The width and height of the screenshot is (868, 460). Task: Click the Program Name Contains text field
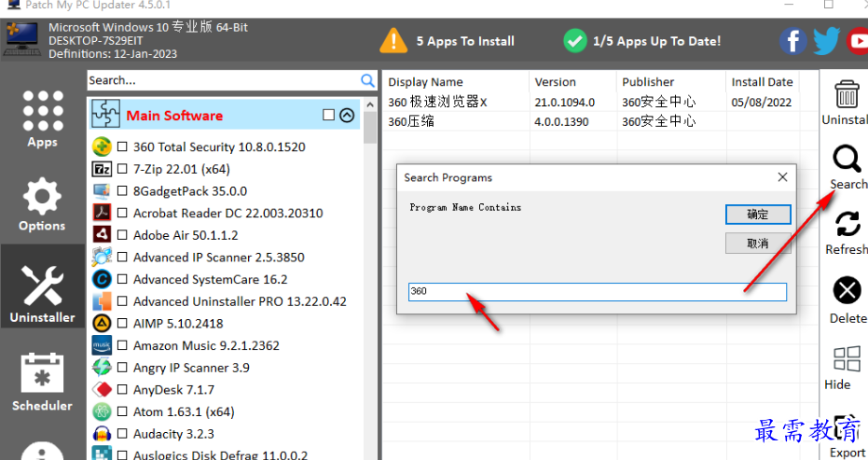(598, 291)
